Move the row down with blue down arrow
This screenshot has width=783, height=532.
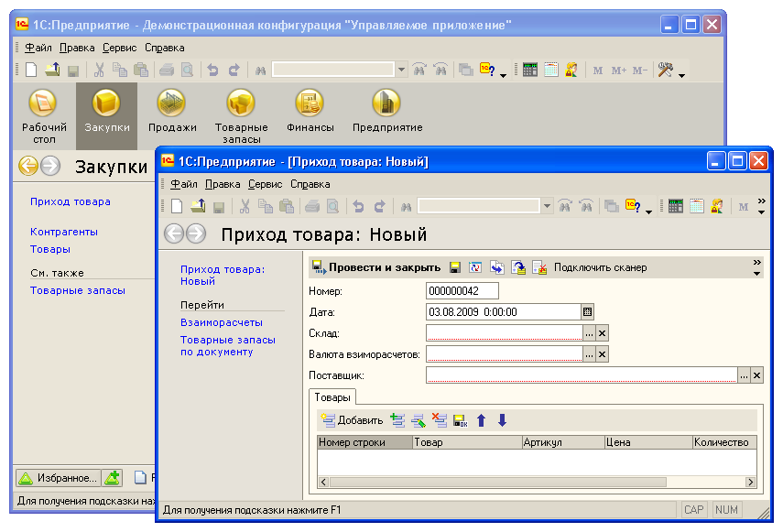tap(503, 420)
